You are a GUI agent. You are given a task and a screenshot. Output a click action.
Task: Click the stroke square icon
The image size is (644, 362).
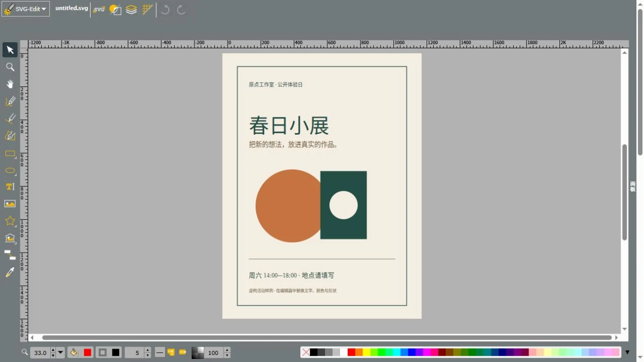click(103, 352)
